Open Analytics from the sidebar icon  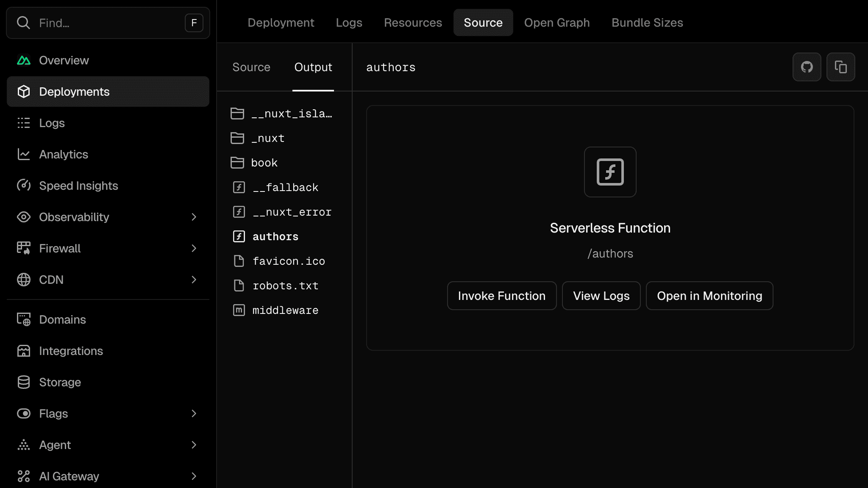[x=24, y=154]
